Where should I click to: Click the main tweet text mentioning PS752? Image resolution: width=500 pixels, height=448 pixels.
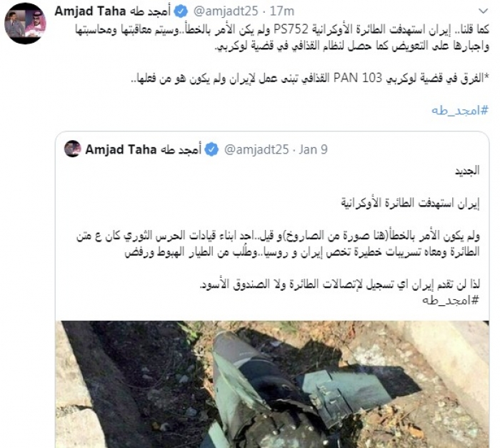pyautogui.click(x=282, y=39)
